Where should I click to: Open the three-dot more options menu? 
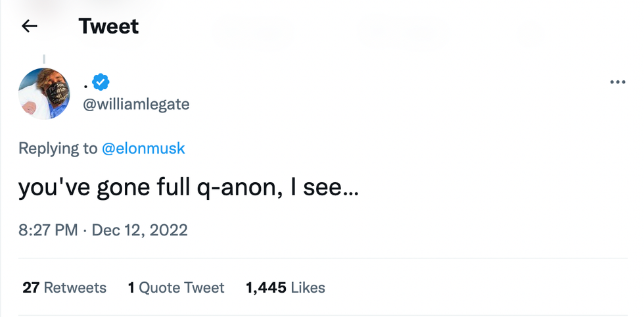click(x=617, y=82)
